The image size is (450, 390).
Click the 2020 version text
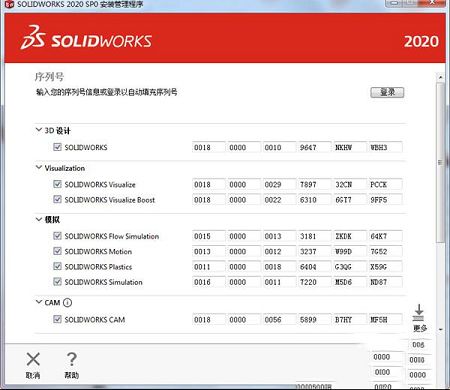click(421, 41)
